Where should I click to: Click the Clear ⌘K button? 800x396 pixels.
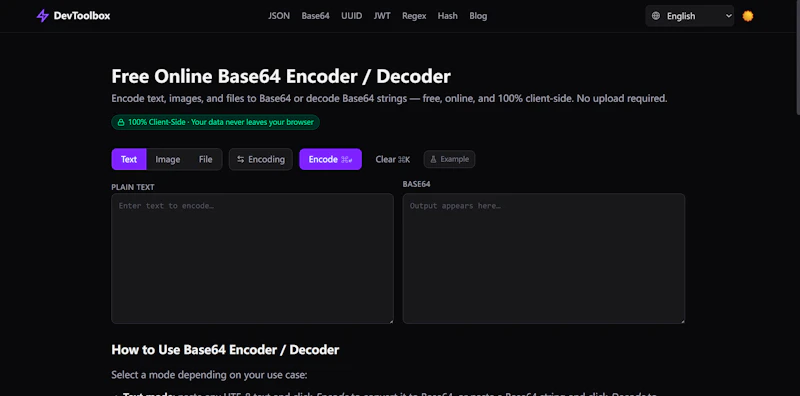[393, 159]
